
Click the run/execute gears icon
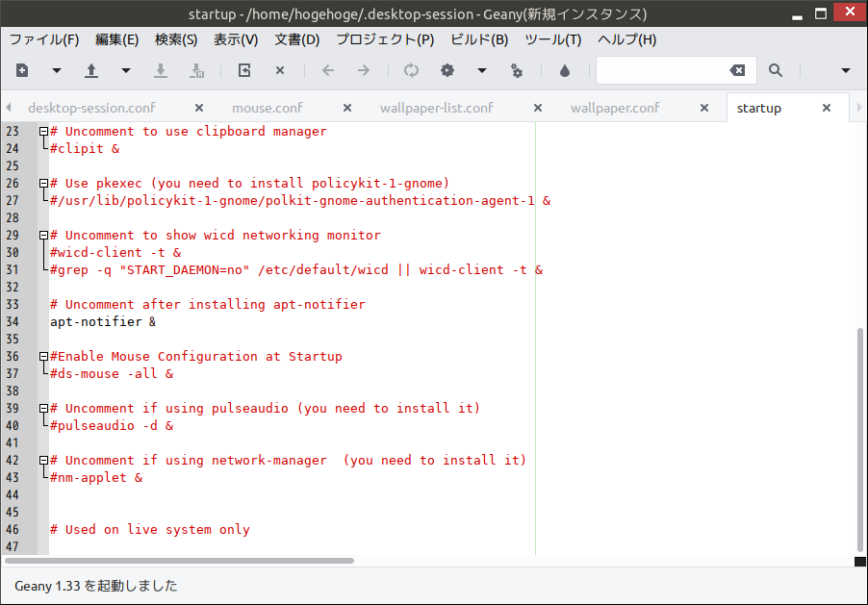pos(517,70)
